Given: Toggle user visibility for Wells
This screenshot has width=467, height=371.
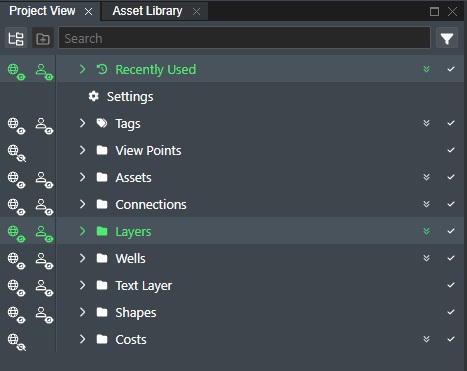Looking at the screenshot, I should [44, 261].
